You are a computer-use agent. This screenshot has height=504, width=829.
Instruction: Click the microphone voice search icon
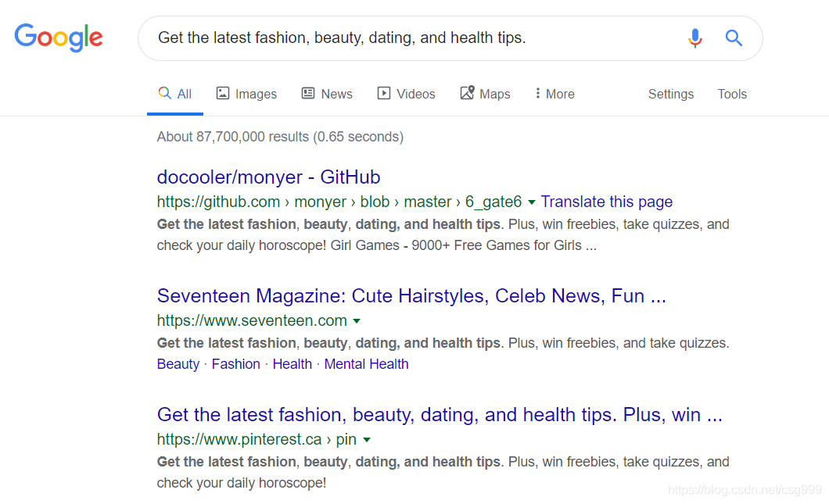pyautogui.click(x=694, y=38)
